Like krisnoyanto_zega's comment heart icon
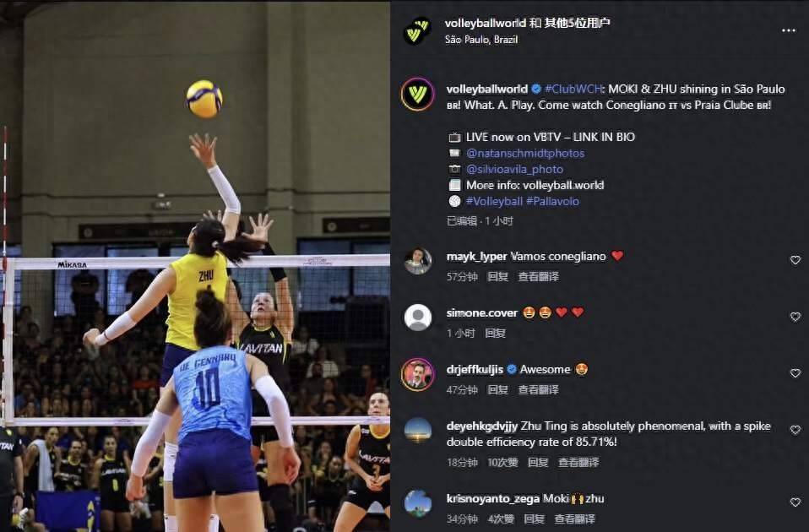Screen dimensions: 809x532 click(x=795, y=502)
